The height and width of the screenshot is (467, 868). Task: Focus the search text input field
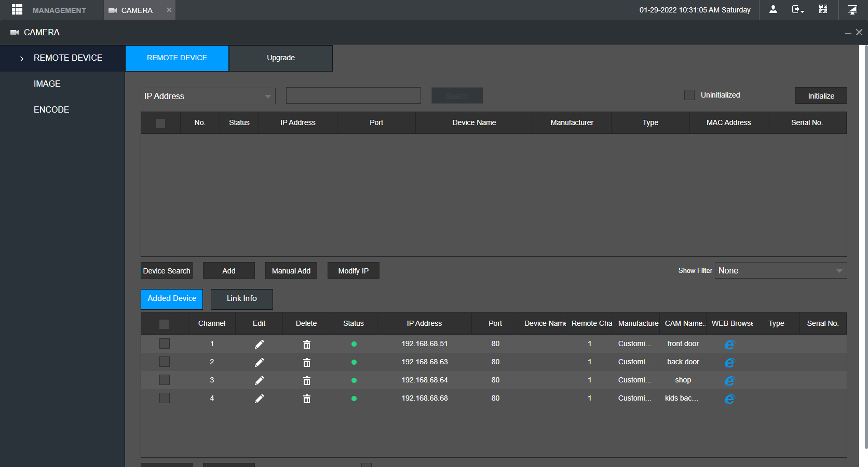[x=354, y=95]
